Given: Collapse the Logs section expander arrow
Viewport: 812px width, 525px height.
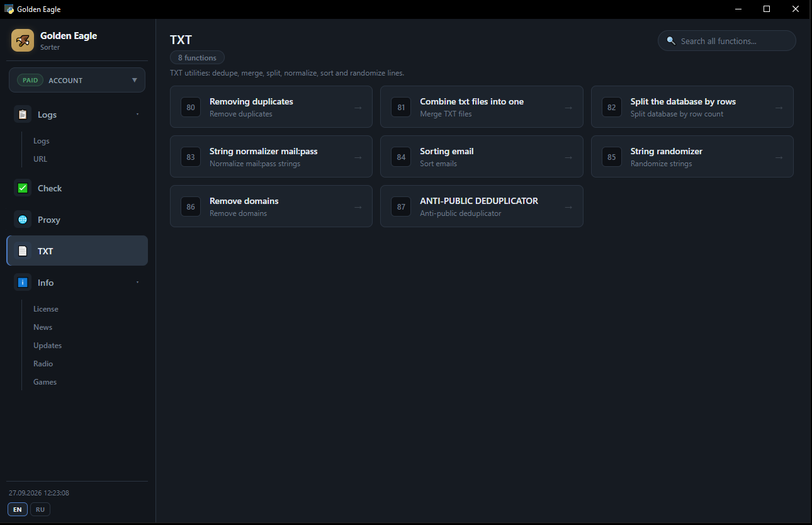Looking at the screenshot, I should pos(138,114).
